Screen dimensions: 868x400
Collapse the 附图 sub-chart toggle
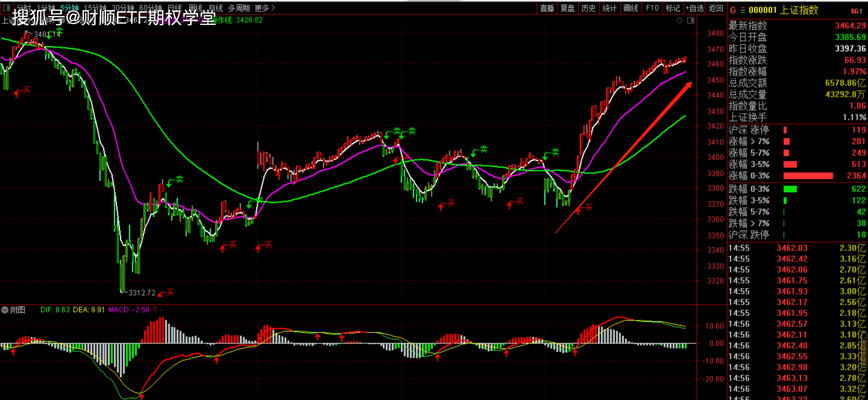click(5, 310)
